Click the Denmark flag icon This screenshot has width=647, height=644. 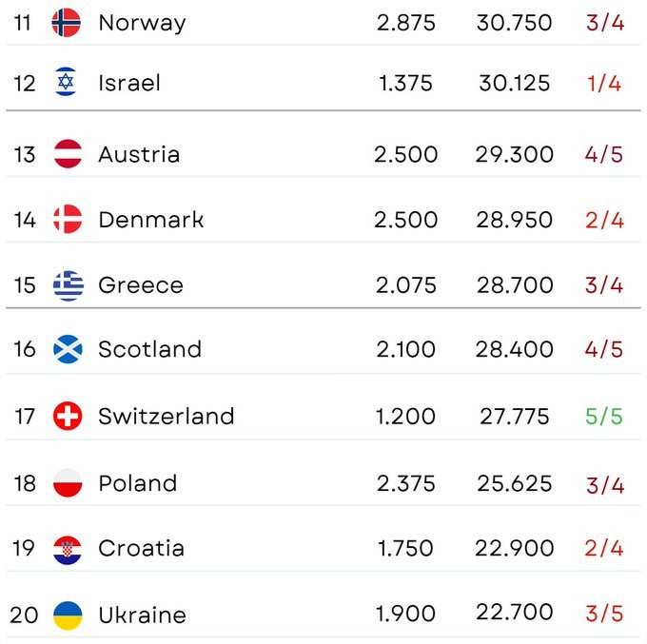click(68, 220)
